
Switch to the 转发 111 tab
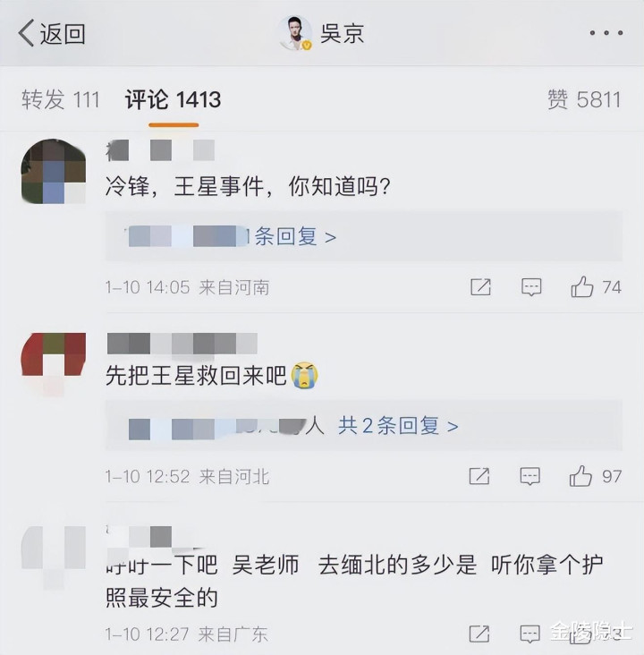(x=61, y=100)
